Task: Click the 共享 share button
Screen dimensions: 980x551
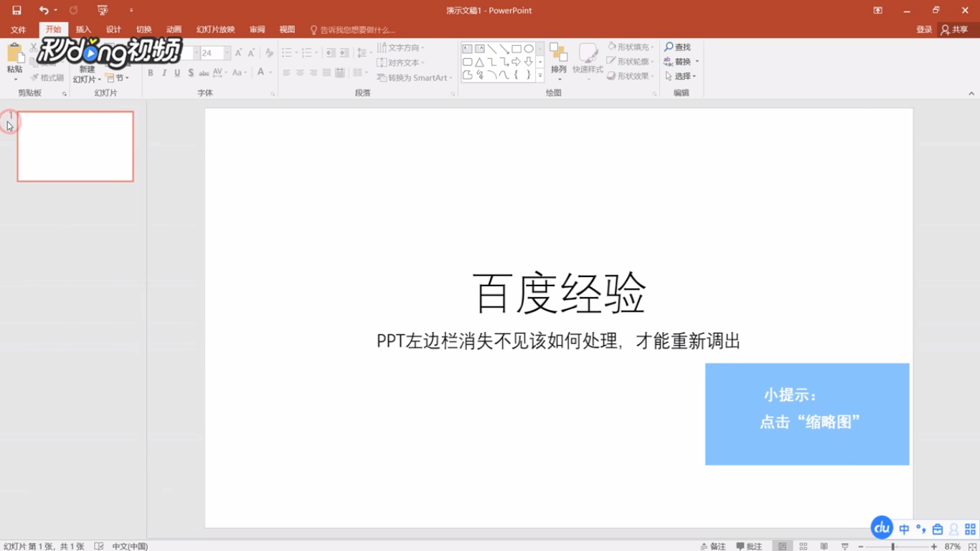Action: 955,29
